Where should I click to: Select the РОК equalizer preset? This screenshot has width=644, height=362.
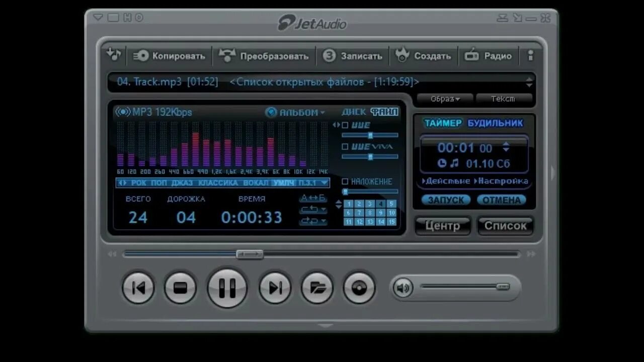click(x=139, y=183)
